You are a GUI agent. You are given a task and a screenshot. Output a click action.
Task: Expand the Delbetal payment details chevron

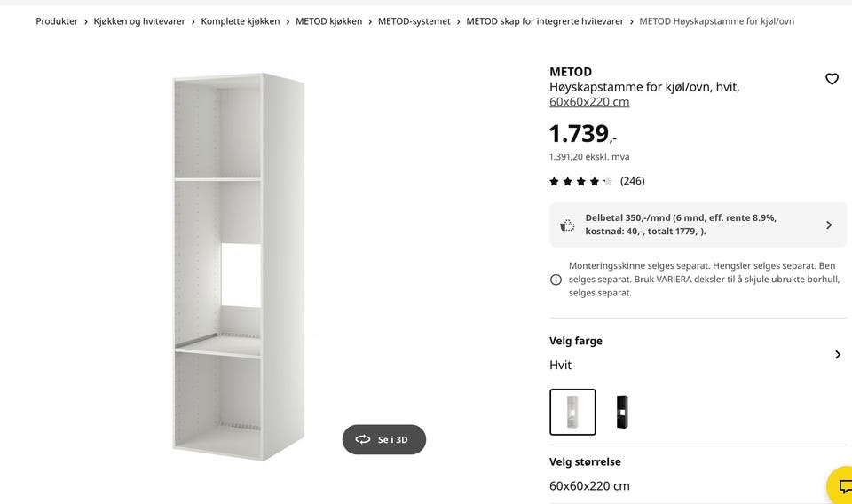tap(829, 224)
